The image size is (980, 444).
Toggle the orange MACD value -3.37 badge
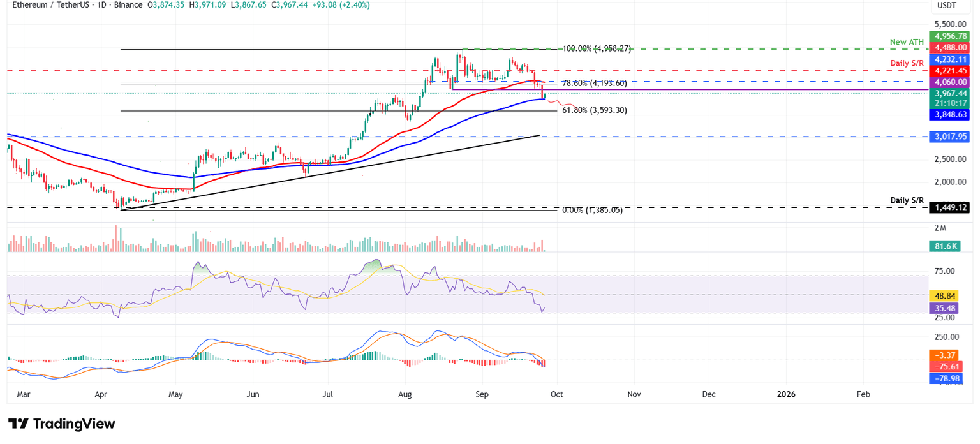tap(946, 355)
